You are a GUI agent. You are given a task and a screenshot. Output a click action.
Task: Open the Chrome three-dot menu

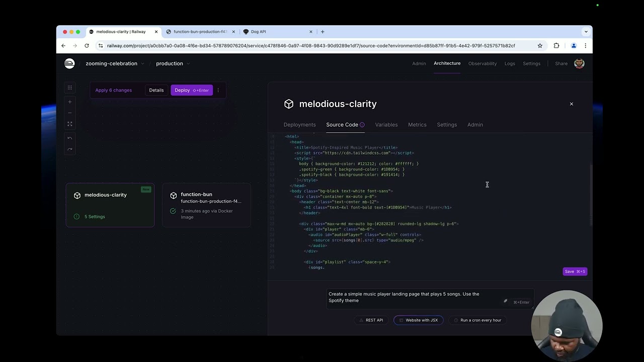[585, 46]
